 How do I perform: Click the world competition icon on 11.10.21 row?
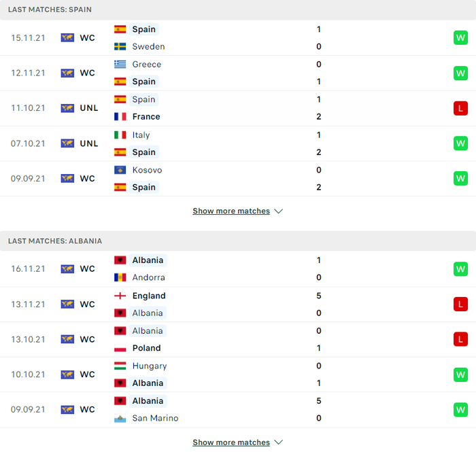pos(67,108)
